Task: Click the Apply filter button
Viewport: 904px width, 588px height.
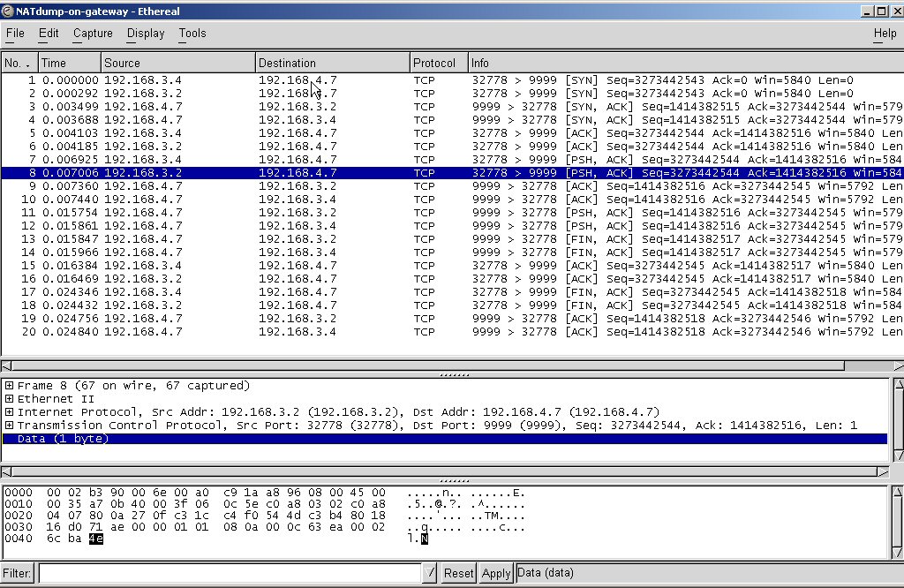Action: point(496,573)
